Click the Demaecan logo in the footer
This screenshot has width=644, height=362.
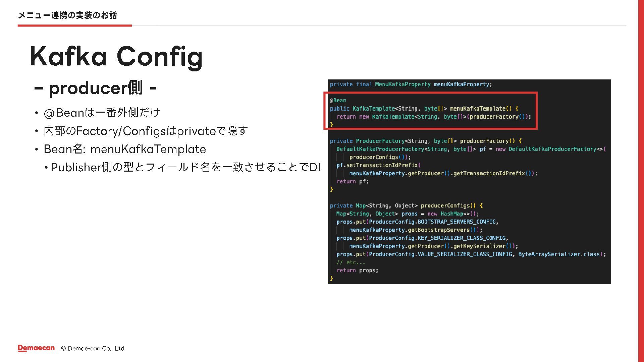point(36,348)
